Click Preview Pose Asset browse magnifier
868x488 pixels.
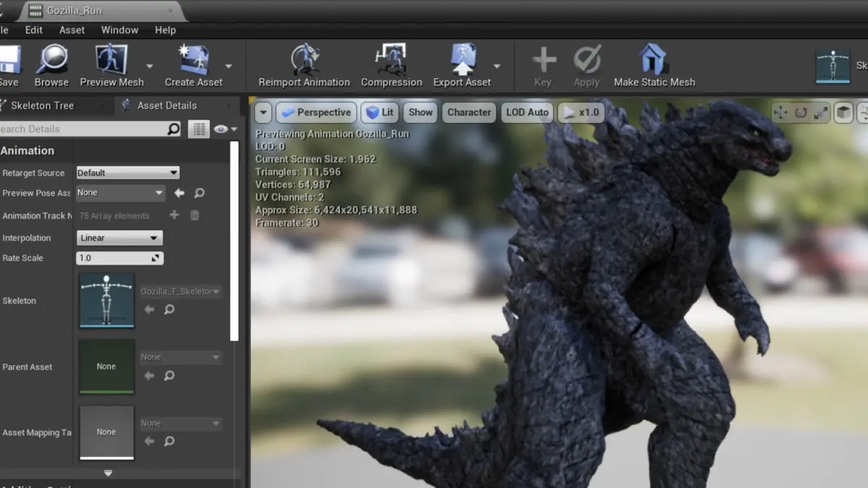(x=200, y=193)
